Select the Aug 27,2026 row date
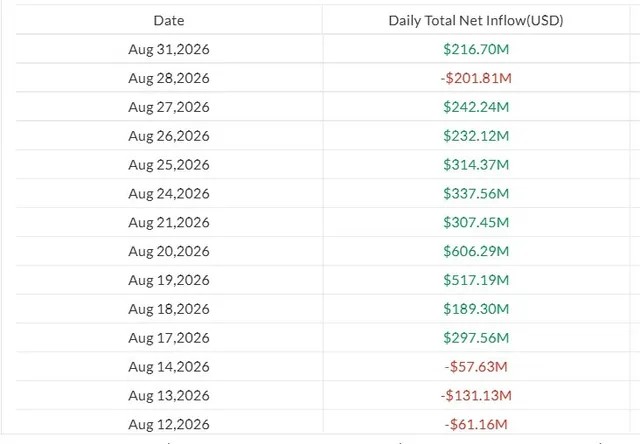 [169, 107]
